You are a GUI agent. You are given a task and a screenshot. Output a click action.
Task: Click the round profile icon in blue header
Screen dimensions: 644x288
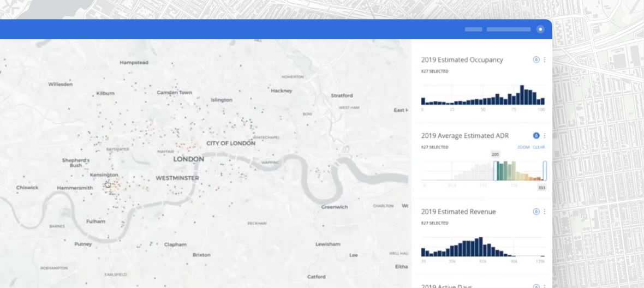(x=540, y=29)
